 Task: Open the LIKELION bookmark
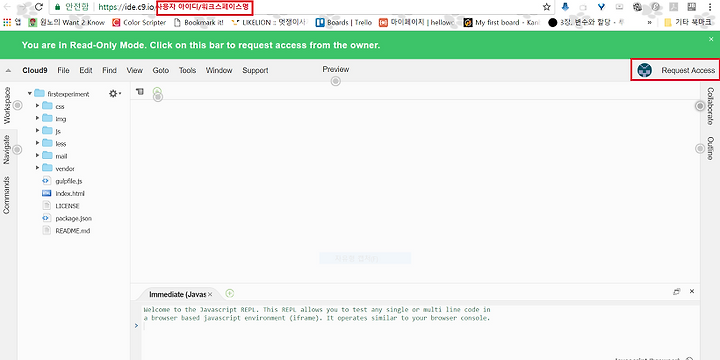click(x=269, y=22)
